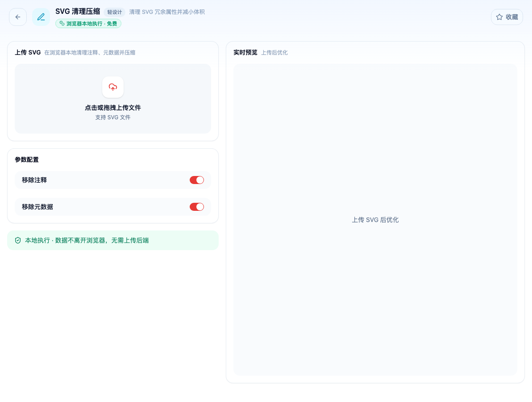
Task: Click the 轻设计 tag
Action: pyautogui.click(x=114, y=12)
